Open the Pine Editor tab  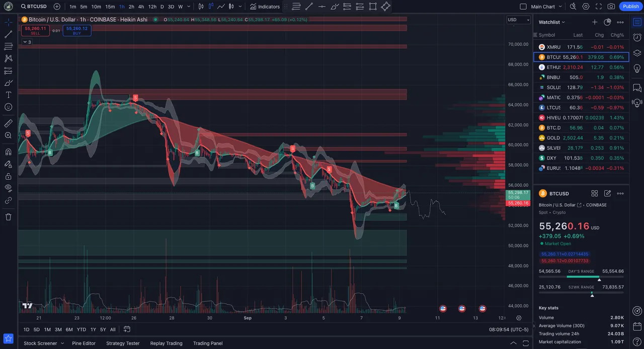coord(84,343)
